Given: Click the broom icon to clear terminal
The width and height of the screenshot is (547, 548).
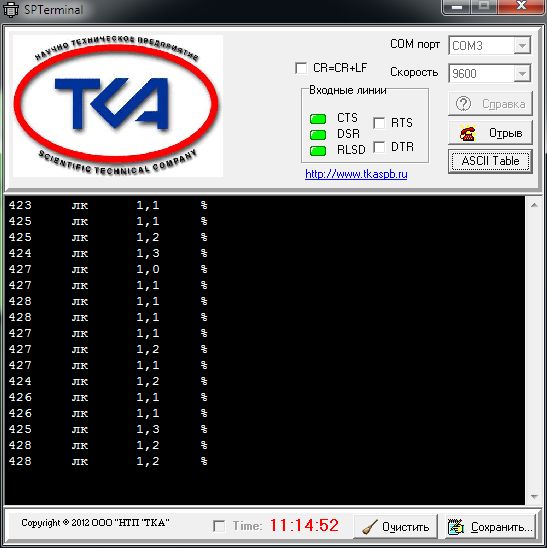Looking at the screenshot, I should pyautogui.click(x=370, y=527).
